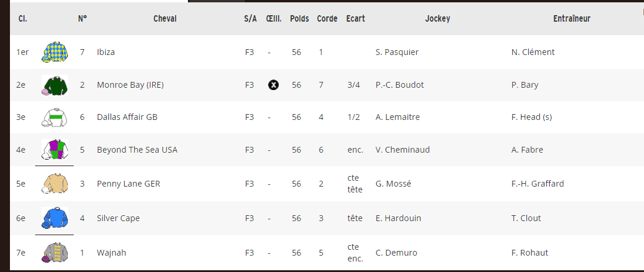Viewport: 644px width, 272px height.
Task: Click the Entraîneur column header
Action: point(571,19)
